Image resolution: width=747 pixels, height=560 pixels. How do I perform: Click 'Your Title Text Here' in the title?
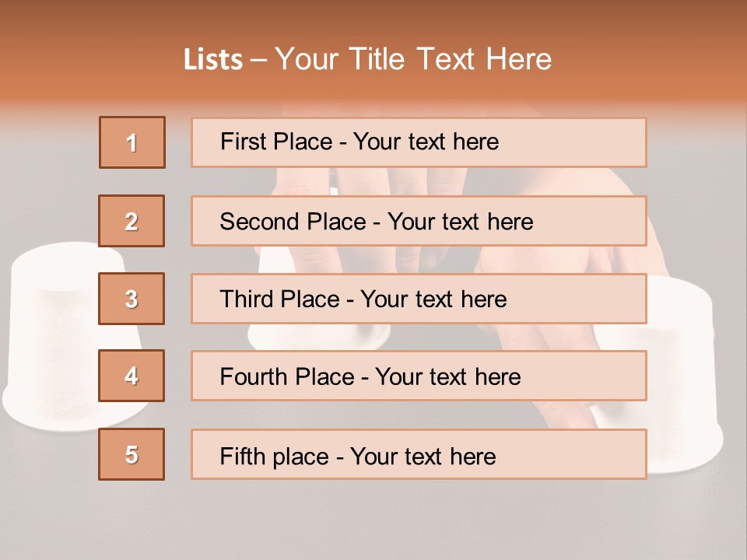413,59
